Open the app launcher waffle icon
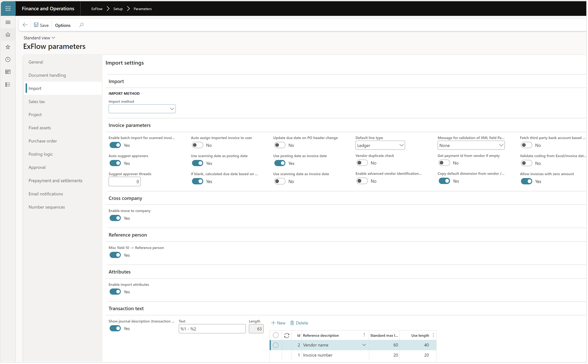The width and height of the screenshot is (588, 364). tap(8, 9)
